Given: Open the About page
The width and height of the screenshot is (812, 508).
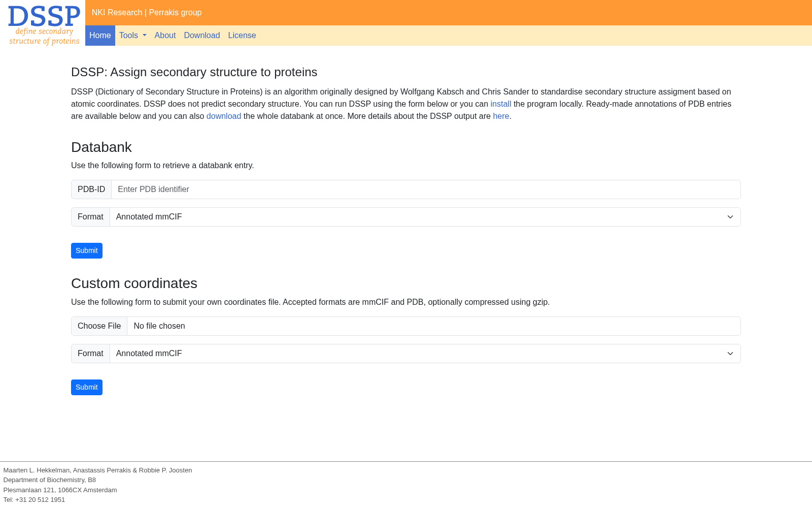Looking at the screenshot, I should (165, 36).
